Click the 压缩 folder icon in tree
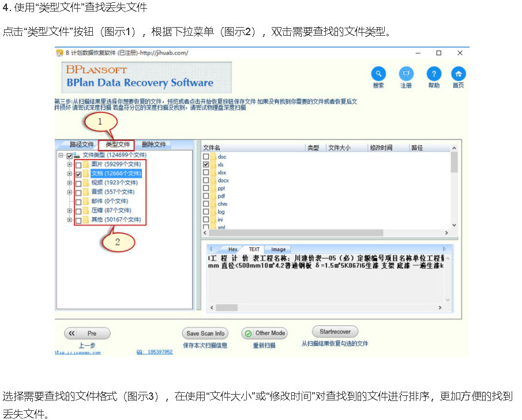 point(86,210)
